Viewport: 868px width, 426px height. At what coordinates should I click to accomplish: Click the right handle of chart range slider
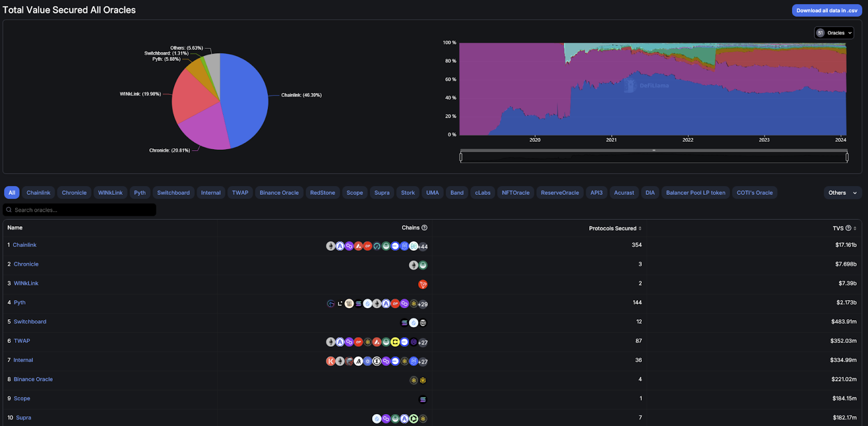(847, 157)
